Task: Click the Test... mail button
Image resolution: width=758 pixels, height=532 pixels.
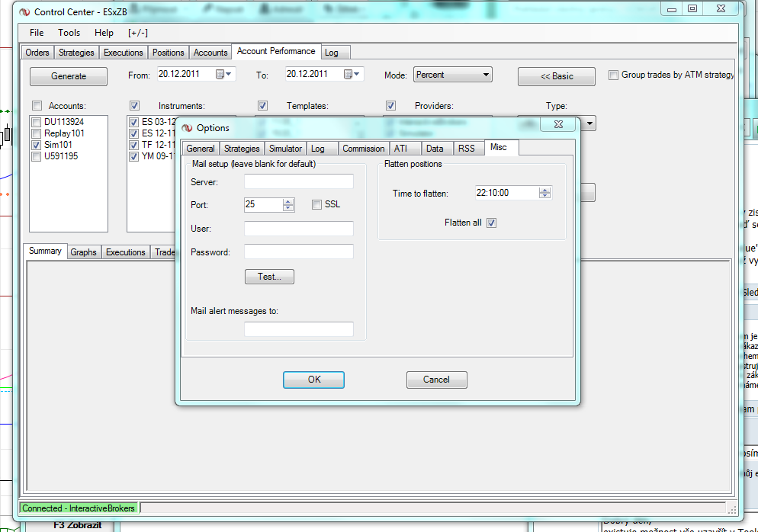Action: click(x=269, y=277)
